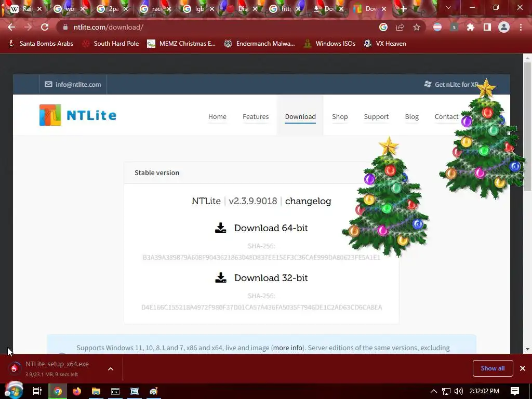The image size is (532, 399).
Task: Click the Download 32-bit tray icon
Action: click(220, 277)
